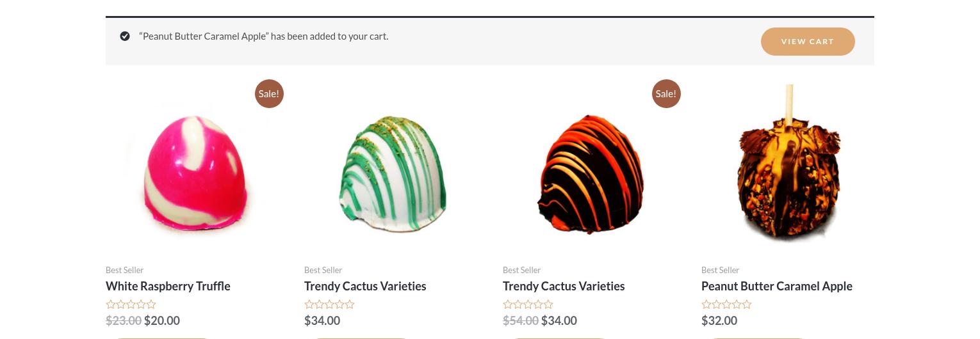
Task: Click star rating under Peanut Butter Caramel Apple
Action: (726, 304)
